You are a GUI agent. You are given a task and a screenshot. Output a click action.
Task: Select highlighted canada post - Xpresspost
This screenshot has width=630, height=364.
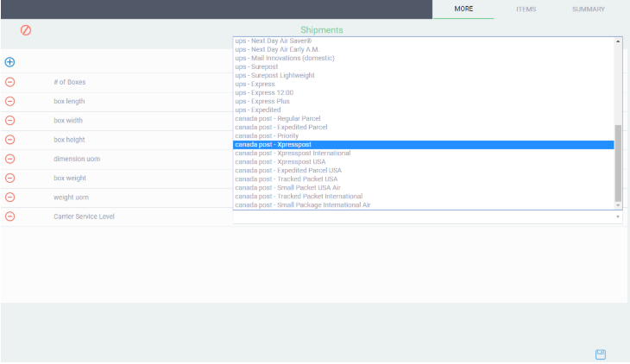tap(424, 145)
